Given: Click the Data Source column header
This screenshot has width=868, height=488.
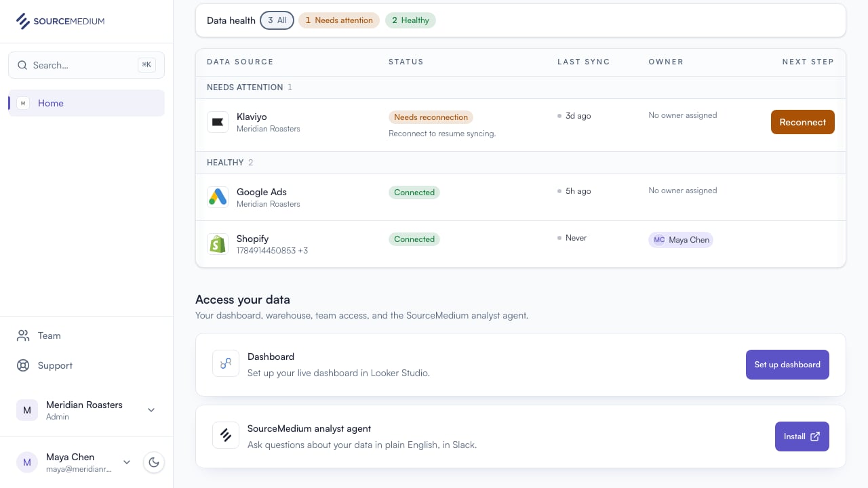Looking at the screenshot, I should (240, 62).
